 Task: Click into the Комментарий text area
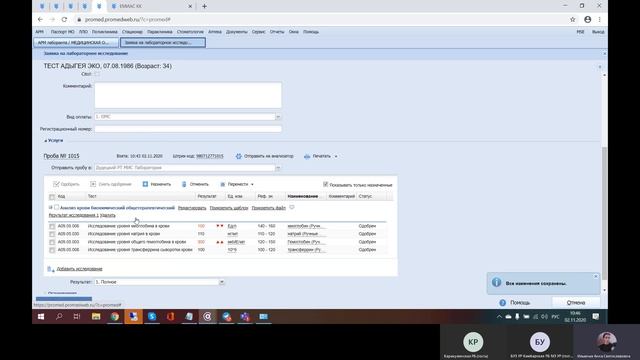pyautogui.click(x=188, y=95)
